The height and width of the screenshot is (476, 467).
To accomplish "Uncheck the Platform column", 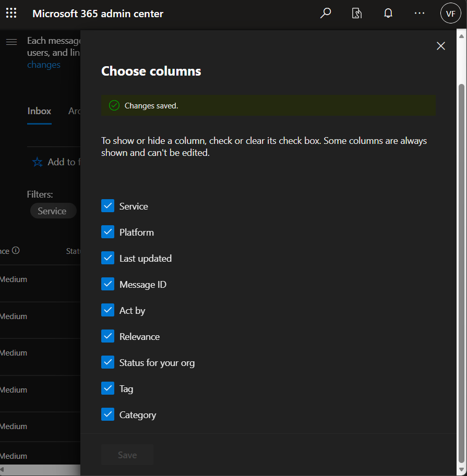I will pos(107,231).
